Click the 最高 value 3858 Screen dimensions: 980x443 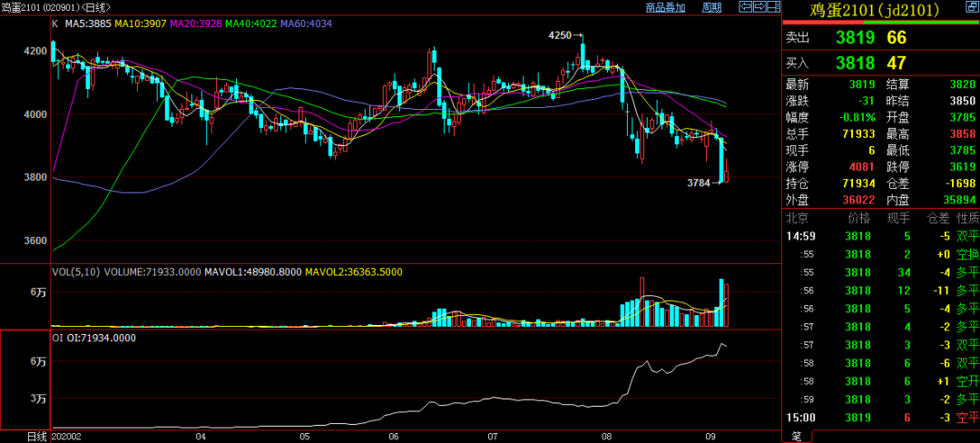(x=963, y=133)
